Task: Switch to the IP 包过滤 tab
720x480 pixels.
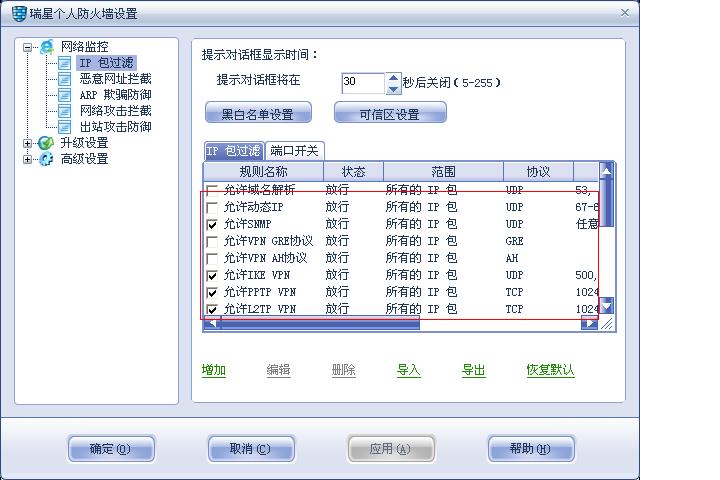Action: point(234,151)
